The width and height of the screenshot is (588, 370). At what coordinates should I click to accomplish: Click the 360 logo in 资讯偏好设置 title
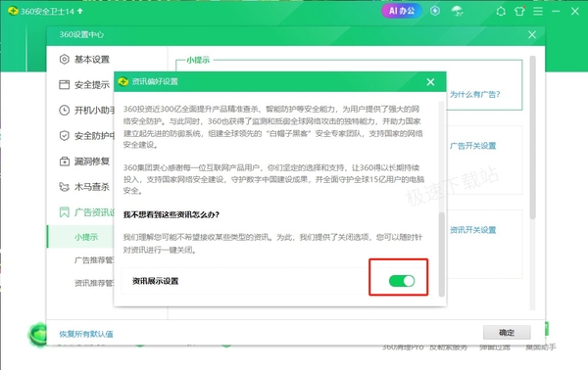click(x=123, y=81)
